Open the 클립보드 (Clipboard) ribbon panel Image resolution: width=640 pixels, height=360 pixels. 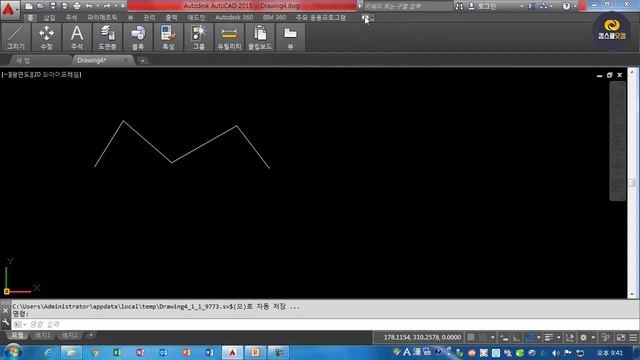point(260,37)
